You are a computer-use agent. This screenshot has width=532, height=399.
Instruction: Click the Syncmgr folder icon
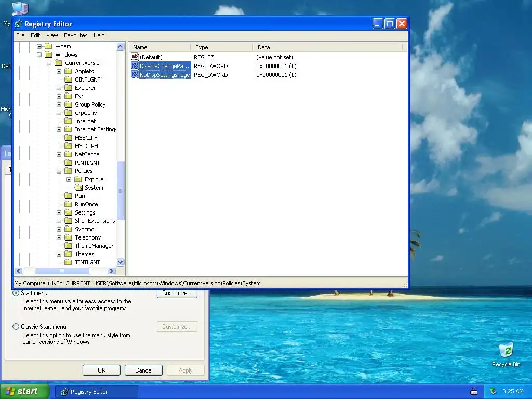coord(69,229)
